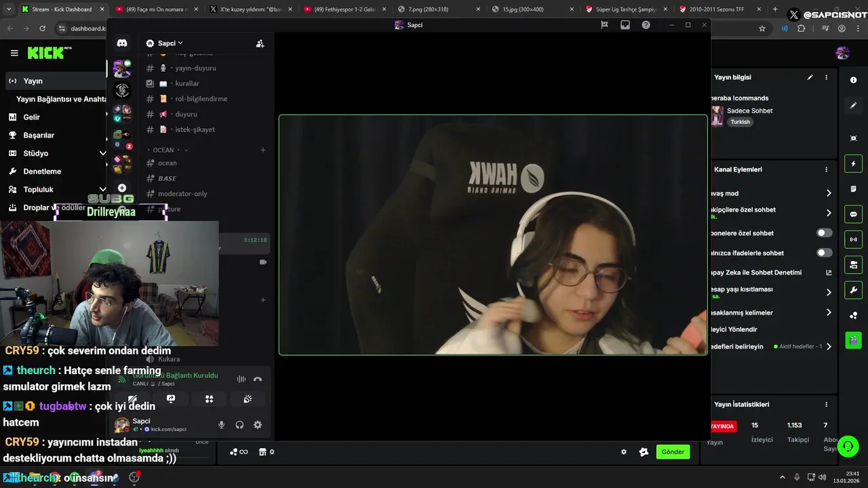Screen dimensions: 868x488
Task: Click the Turkish language tag
Action: coord(741,122)
